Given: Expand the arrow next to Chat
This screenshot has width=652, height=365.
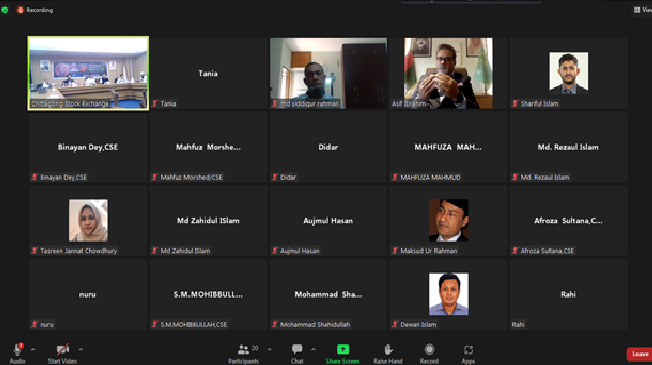Looking at the screenshot, I should 313,350.
